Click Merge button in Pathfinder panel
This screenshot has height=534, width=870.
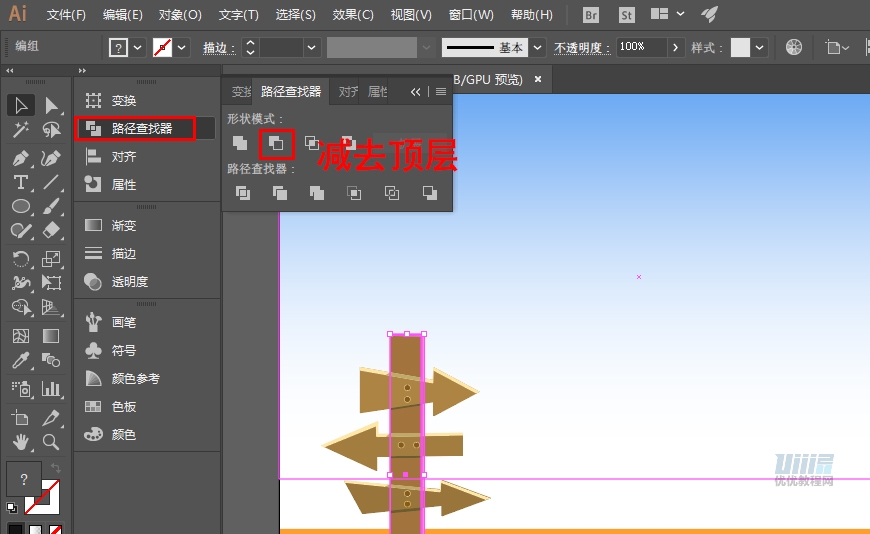(317, 193)
